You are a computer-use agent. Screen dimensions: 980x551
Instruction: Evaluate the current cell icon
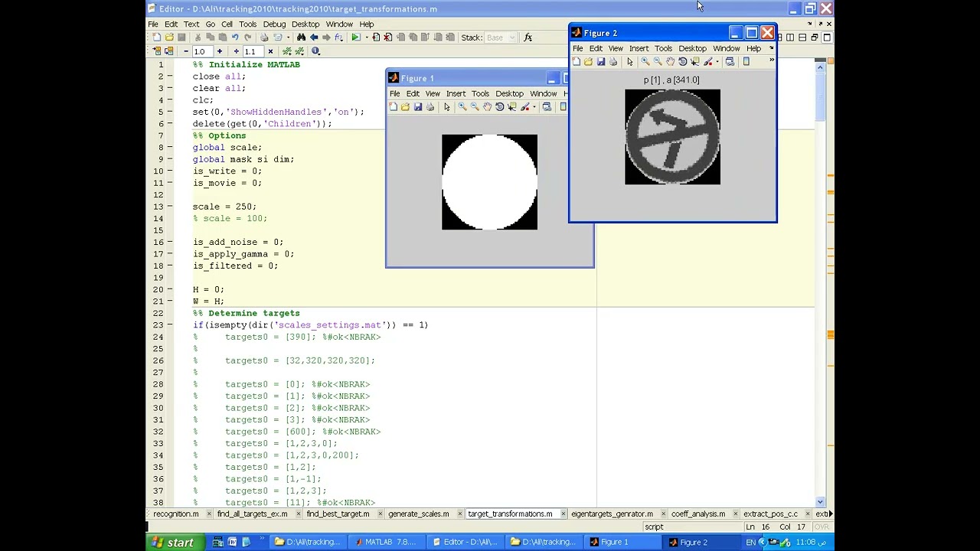pos(157,51)
